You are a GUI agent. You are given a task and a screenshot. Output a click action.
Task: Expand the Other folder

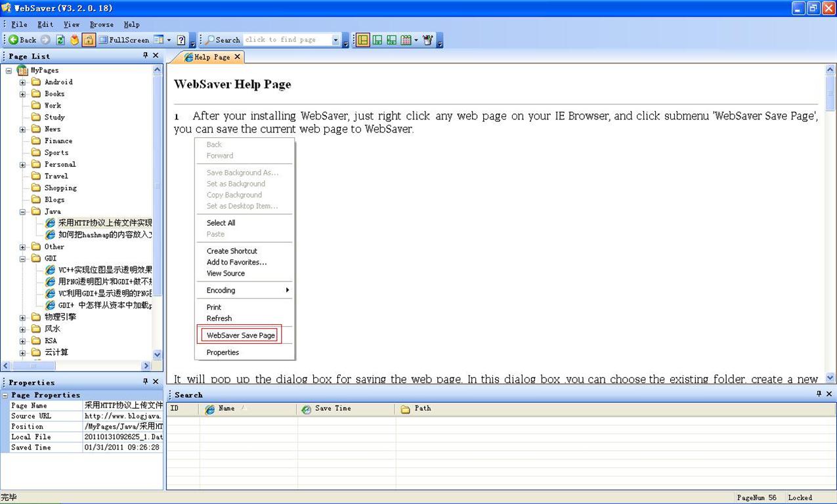pos(22,247)
